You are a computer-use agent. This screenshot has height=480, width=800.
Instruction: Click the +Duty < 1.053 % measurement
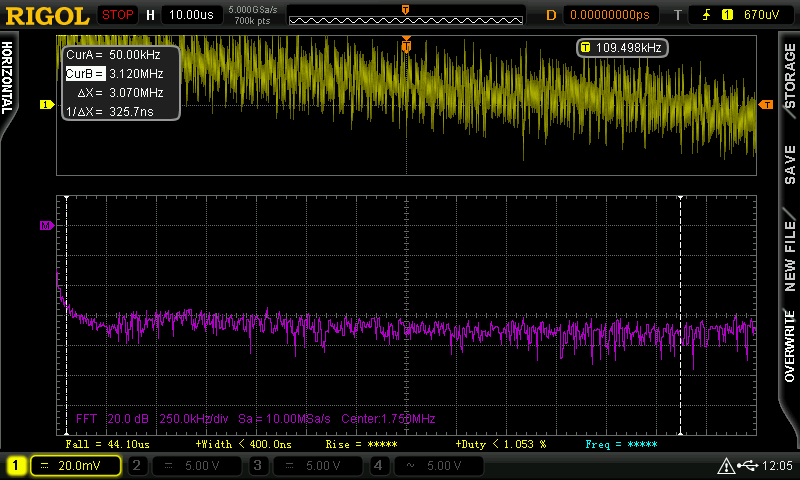click(501, 444)
